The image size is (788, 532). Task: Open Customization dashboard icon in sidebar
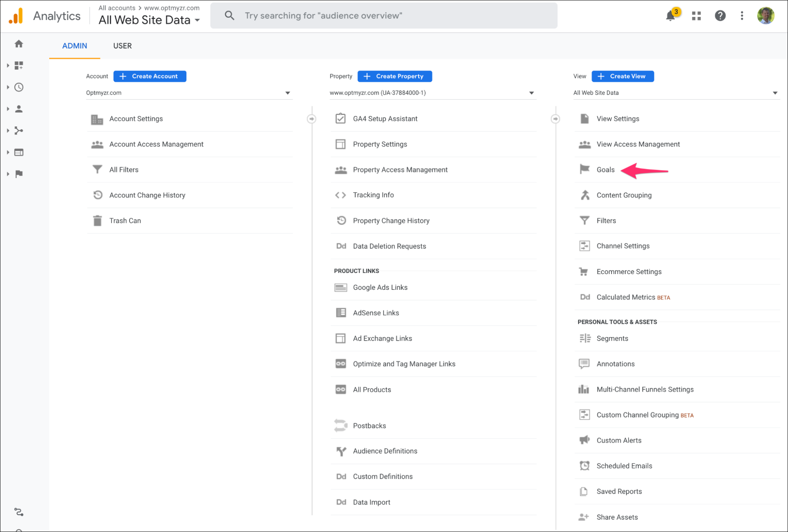coord(19,65)
